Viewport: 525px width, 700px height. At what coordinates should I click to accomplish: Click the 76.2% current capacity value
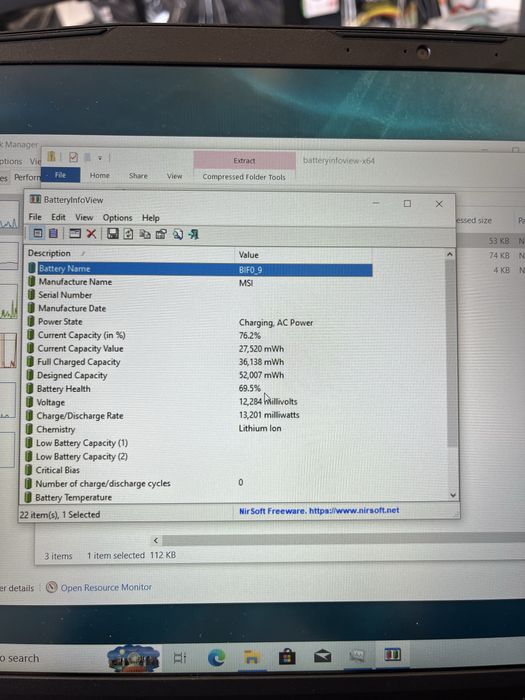(250, 335)
